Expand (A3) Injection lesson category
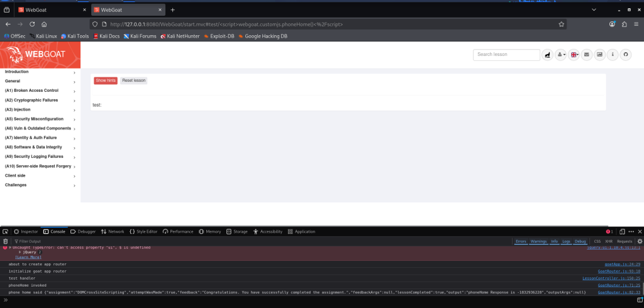 pyautogui.click(x=40, y=109)
